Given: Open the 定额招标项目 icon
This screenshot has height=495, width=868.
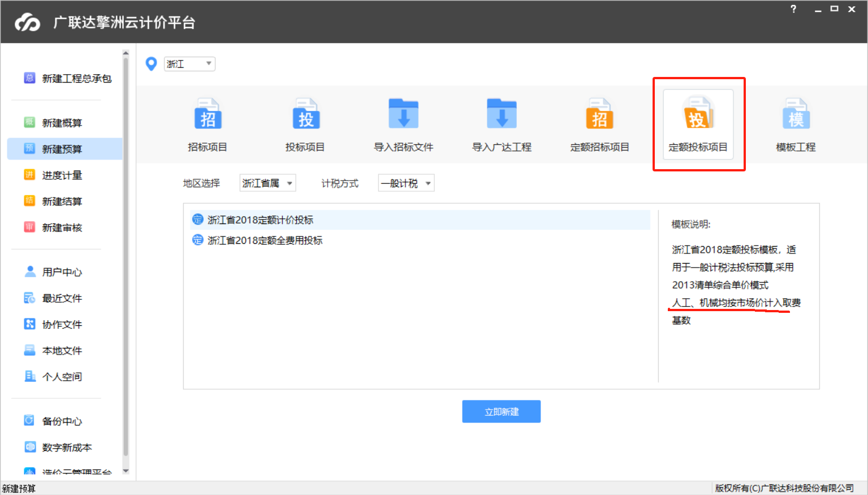Looking at the screenshot, I should point(600,114).
